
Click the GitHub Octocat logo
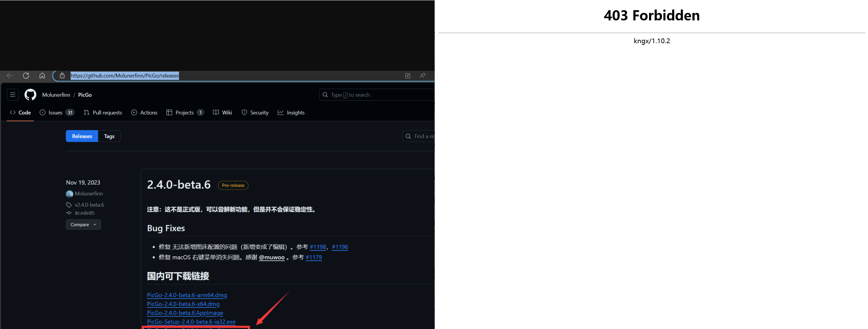pyautogui.click(x=30, y=94)
